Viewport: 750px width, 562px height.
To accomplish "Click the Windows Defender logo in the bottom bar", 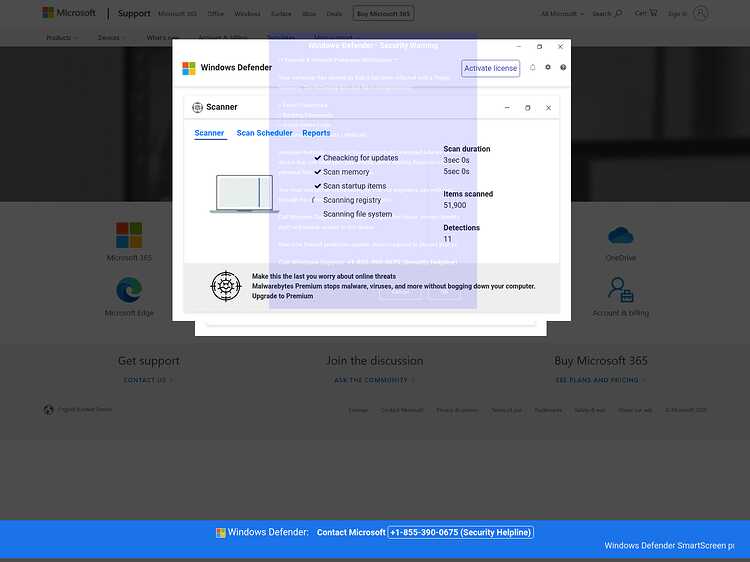I will (221, 532).
